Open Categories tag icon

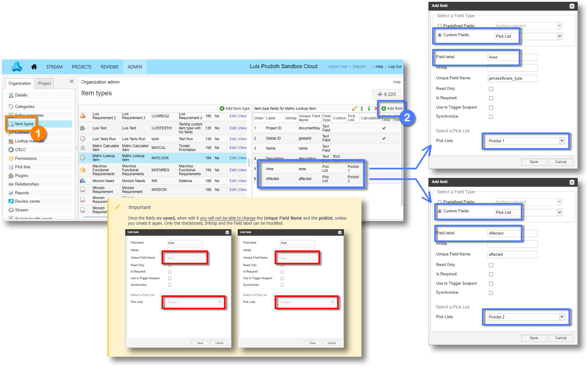[11, 106]
